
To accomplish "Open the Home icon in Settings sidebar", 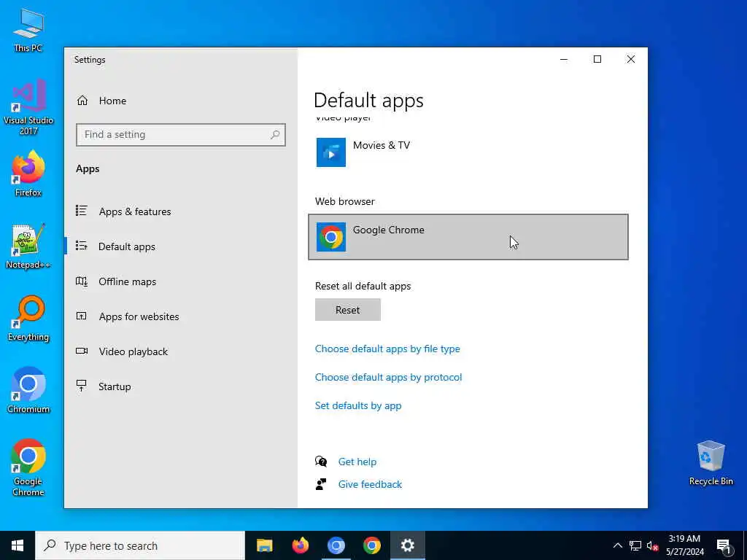I will (x=82, y=101).
